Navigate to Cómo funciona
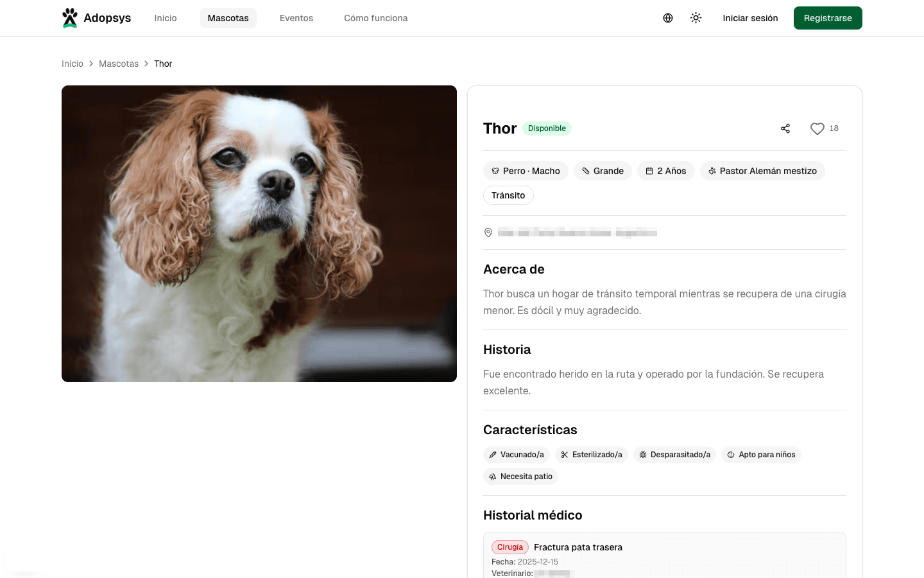 point(375,18)
